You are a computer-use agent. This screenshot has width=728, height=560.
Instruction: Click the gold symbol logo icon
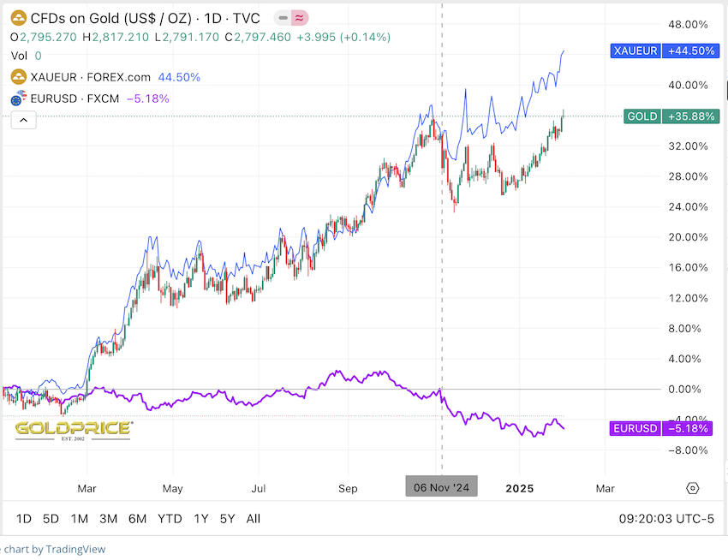click(x=17, y=18)
